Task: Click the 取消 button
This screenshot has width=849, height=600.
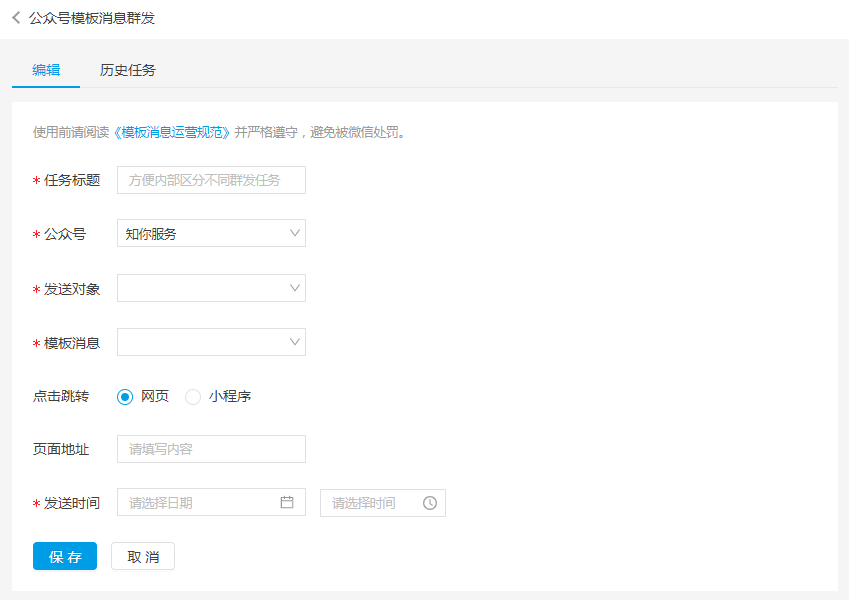Action: (x=143, y=556)
